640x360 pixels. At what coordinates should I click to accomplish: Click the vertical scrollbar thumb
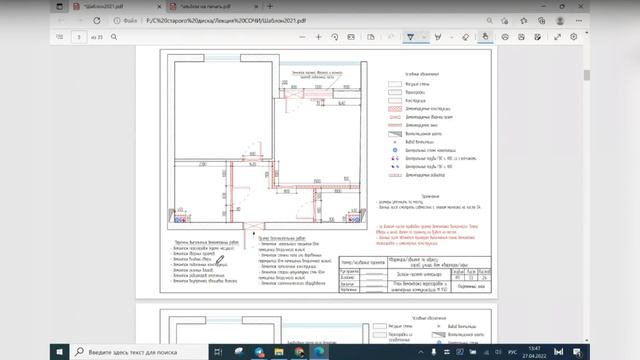[x=587, y=75]
